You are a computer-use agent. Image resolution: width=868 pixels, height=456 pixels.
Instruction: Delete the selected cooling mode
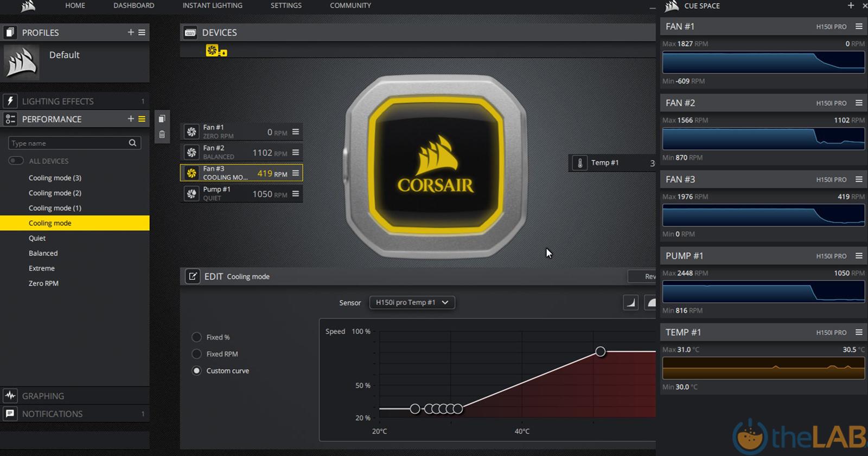[162, 135]
